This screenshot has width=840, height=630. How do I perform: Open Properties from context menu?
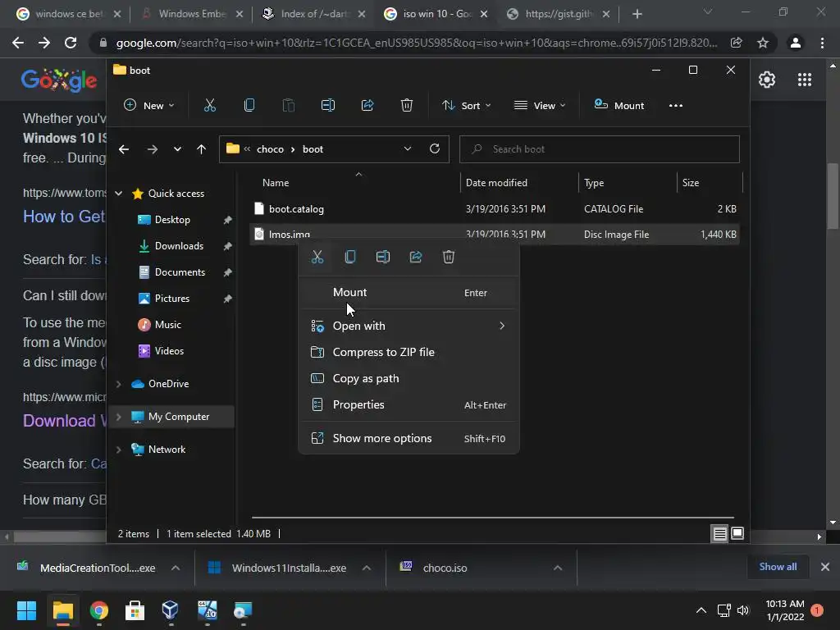409,404
